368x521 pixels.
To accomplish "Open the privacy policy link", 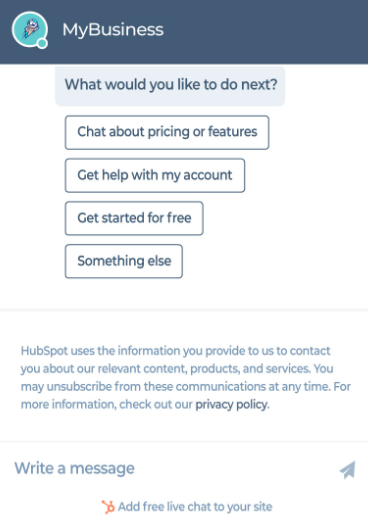I will pyautogui.click(x=231, y=405).
